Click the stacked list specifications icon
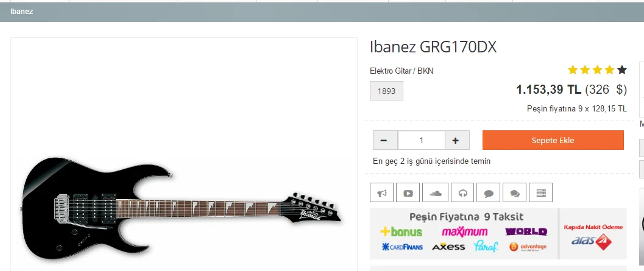This screenshot has width=644, height=271. [x=540, y=192]
